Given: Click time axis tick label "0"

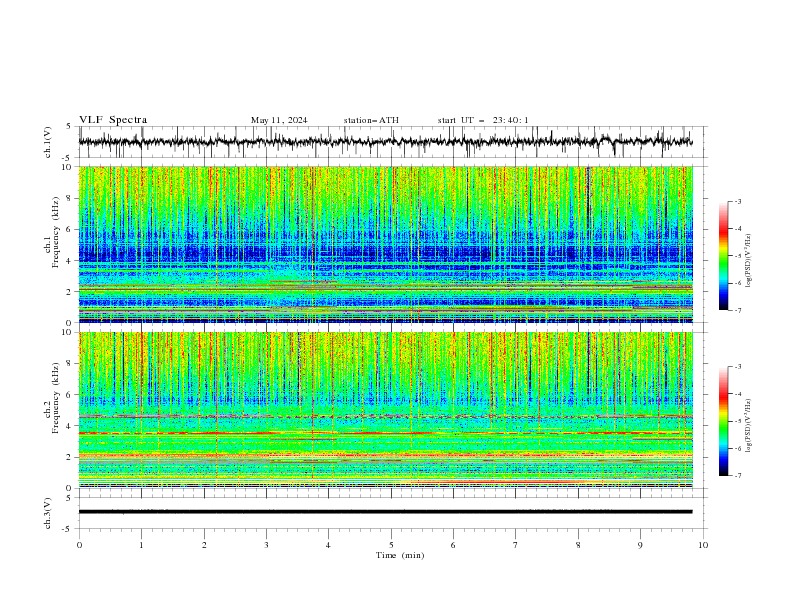Looking at the screenshot, I should tap(79, 545).
